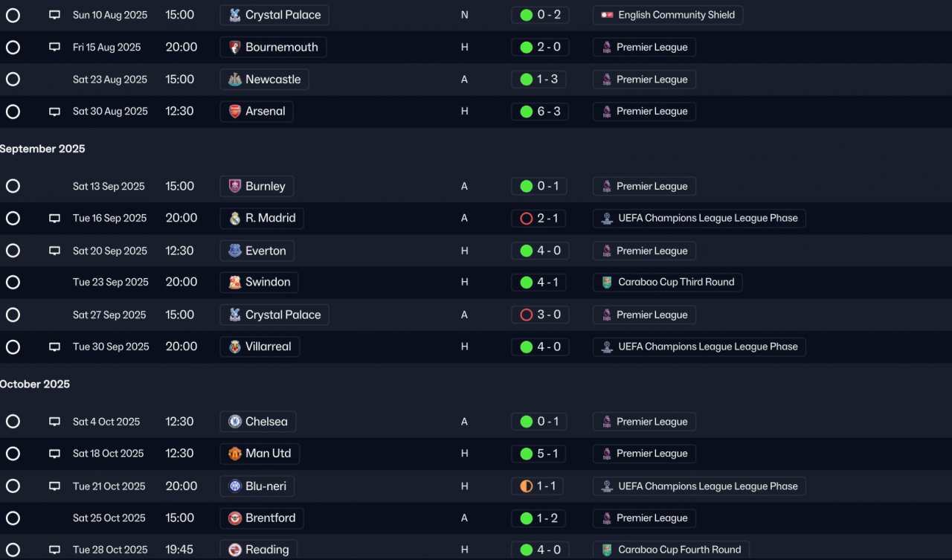Select the radio circle for the Bournemouth fixture

pyautogui.click(x=13, y=48)
